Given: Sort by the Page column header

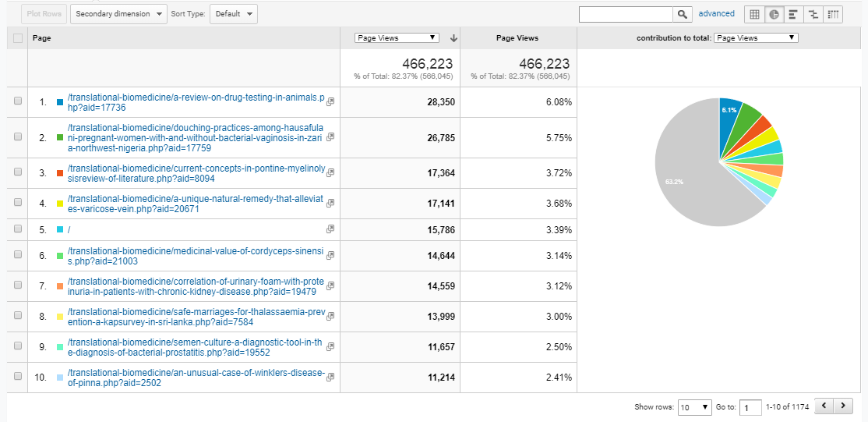Looking at the screenshot, I should (x=43, y=37).
